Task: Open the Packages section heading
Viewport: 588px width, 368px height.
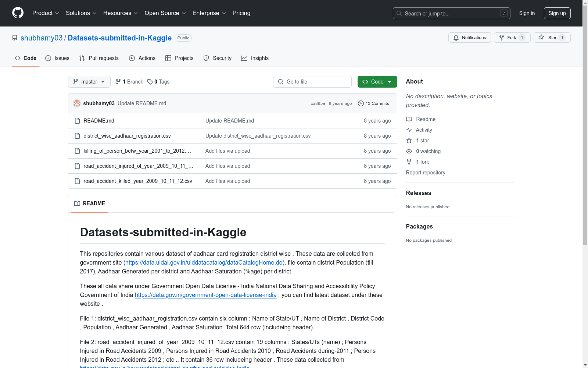Action: pos(419,226)
